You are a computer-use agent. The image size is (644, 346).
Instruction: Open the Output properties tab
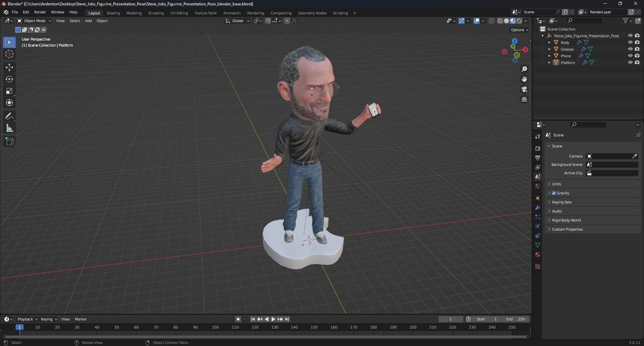point(538,158)
